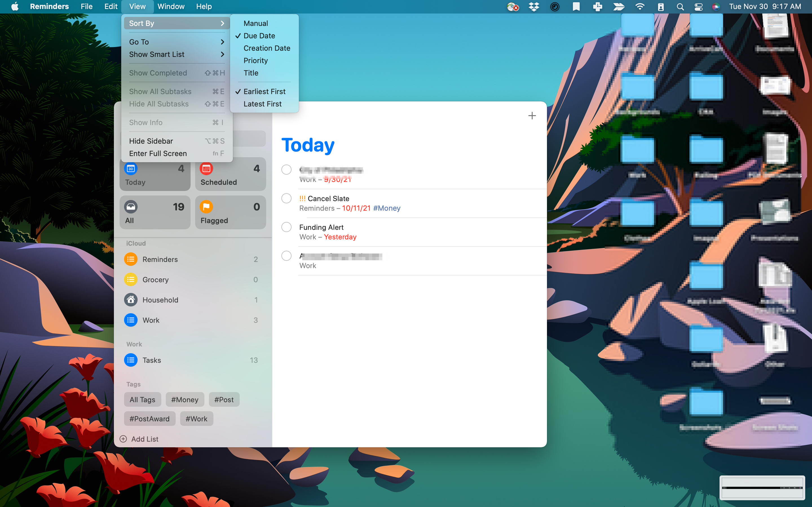This screenshot has height=507, width=812.
Task: Choose Creation Date sort option
Action: (x=267, y=48)
